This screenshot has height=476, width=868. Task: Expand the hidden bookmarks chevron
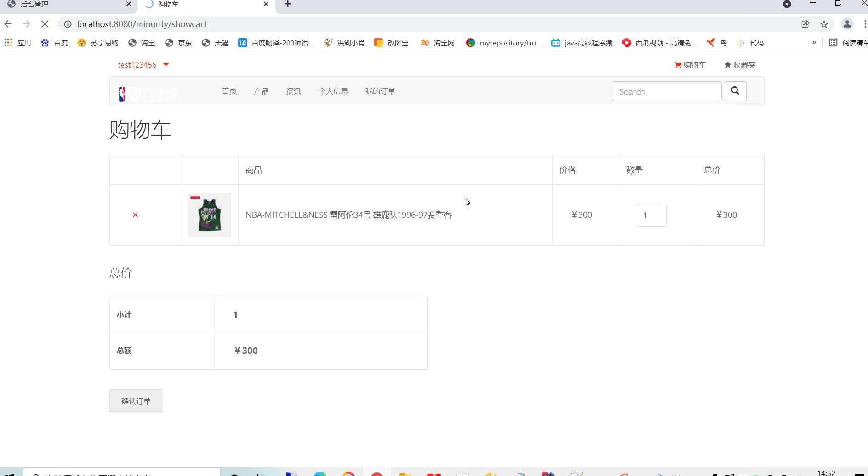(x=814, y=42)
